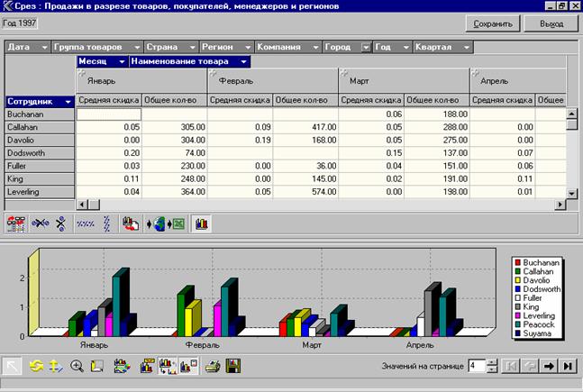Click the Выход button

pyautogui.click(x=551, y=25)
